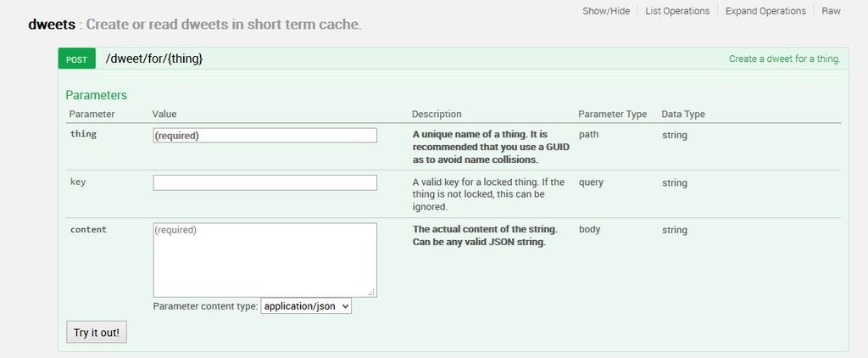Collapse the /dweet/for/{thing} operation path

click(154, 59)
